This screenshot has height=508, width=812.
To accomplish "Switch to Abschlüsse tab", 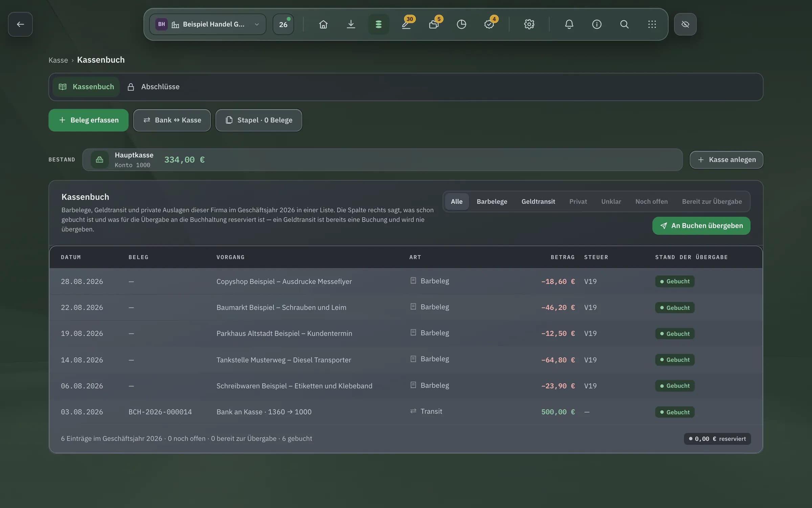I will pos(153,87).
